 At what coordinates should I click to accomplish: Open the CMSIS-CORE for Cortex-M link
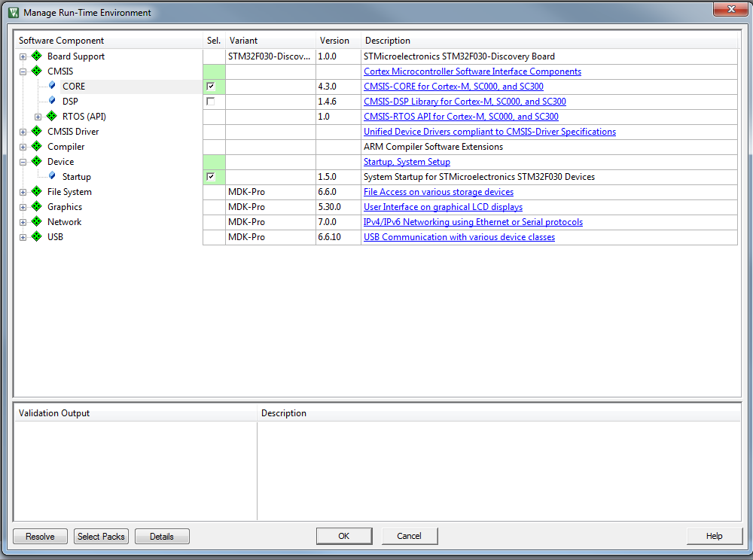coord(453,87)
